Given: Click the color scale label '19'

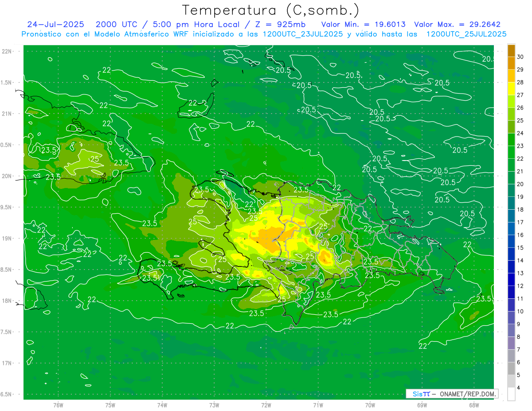Looking at the screenshot, I should (520, 197).
